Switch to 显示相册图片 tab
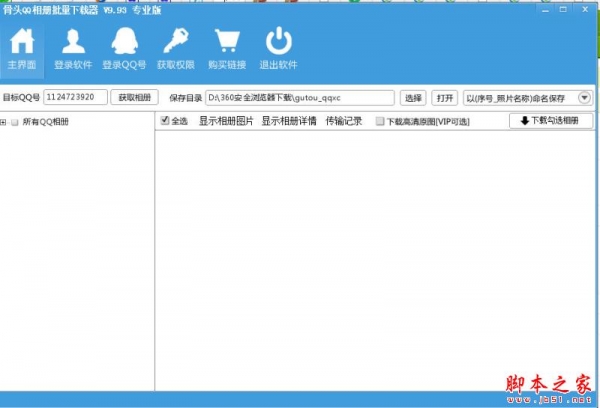 pos(226,121)
